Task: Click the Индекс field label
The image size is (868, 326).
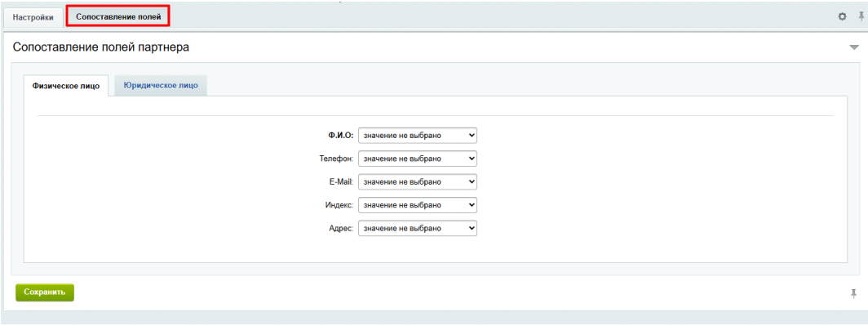Action: point(339,205)
